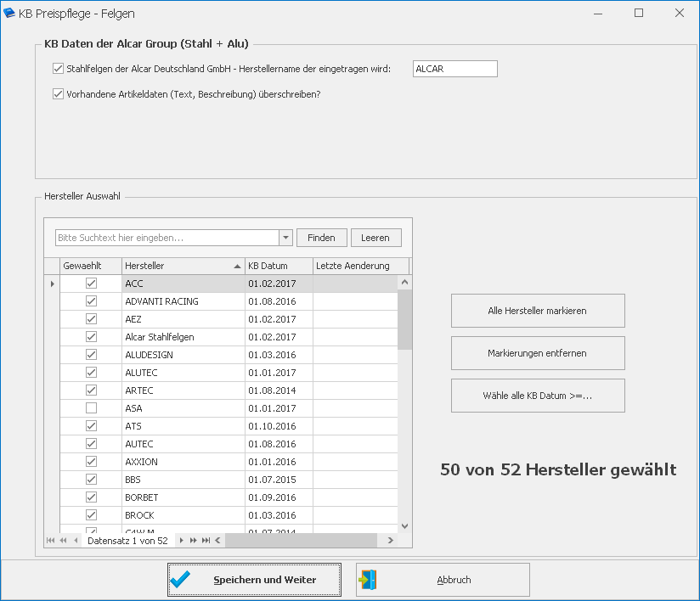Click KB Datum 01.07.2015 of BBS
This screenshot has width=700, height=601.
click(x=279, y=480)
